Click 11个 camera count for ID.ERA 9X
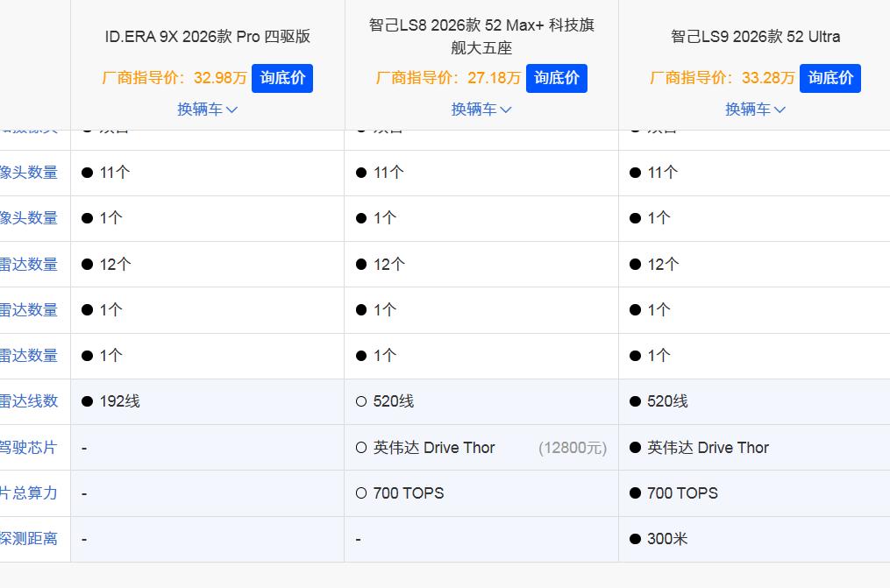Image resolution: width=890 pixels, height=588 pixels. (115, 173)
